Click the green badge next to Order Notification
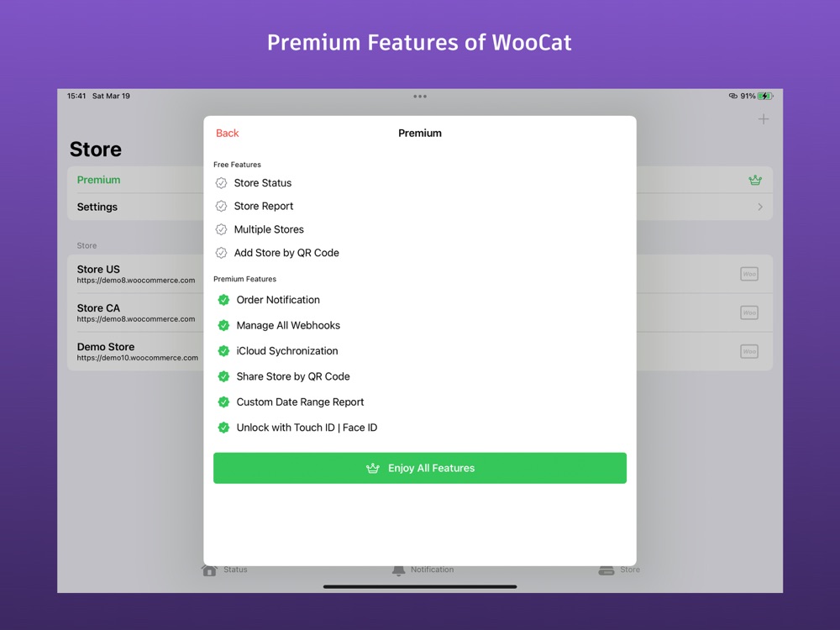Viewport: 840px width, 630px height. click(x=223, y=300)
